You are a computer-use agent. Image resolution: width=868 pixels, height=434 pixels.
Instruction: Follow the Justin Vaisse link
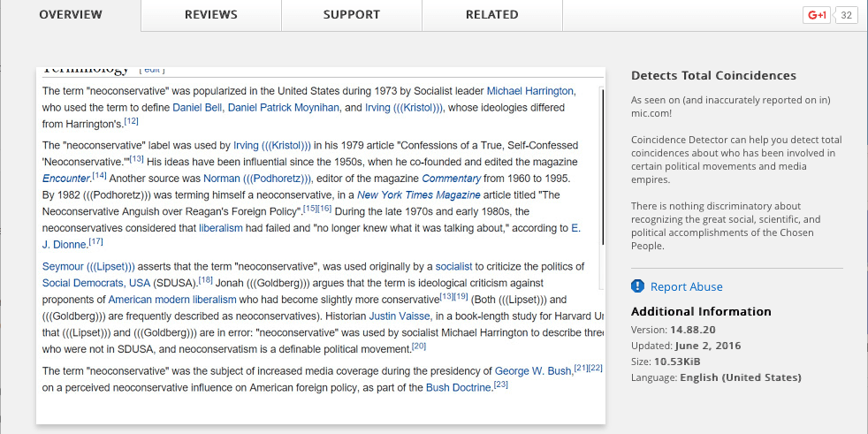coord(394,316)
